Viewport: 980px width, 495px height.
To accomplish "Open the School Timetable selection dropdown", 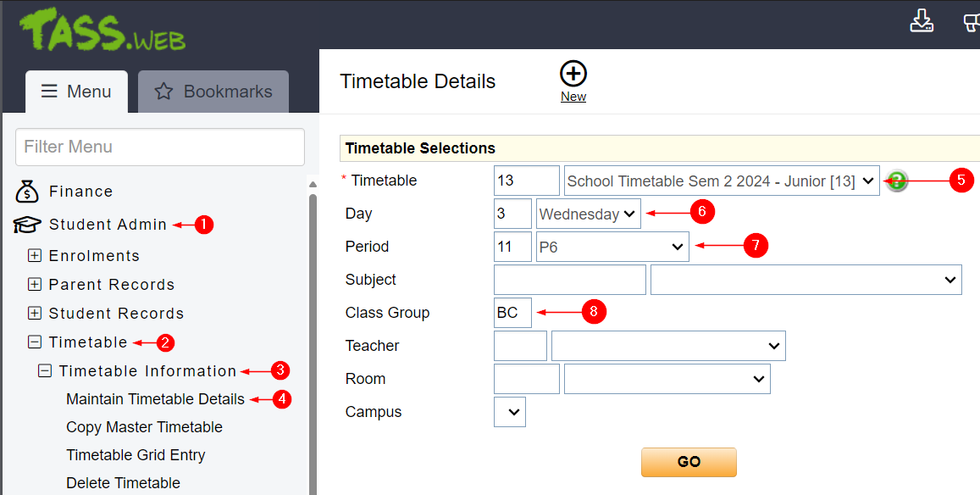I will tap(722, 181).
